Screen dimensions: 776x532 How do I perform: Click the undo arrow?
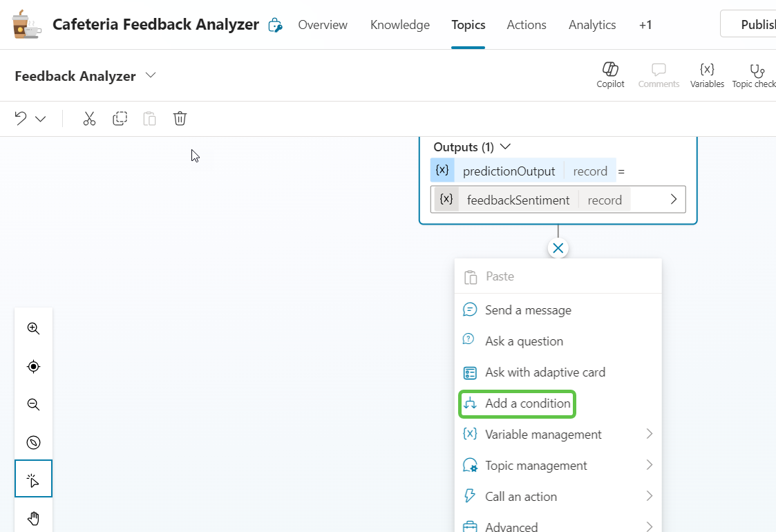(21, 119)
